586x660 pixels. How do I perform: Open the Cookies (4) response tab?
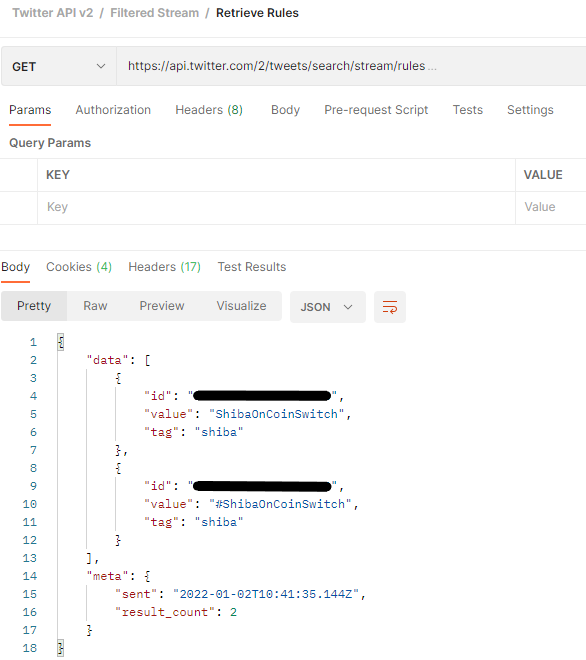click(x=79, y=267)
